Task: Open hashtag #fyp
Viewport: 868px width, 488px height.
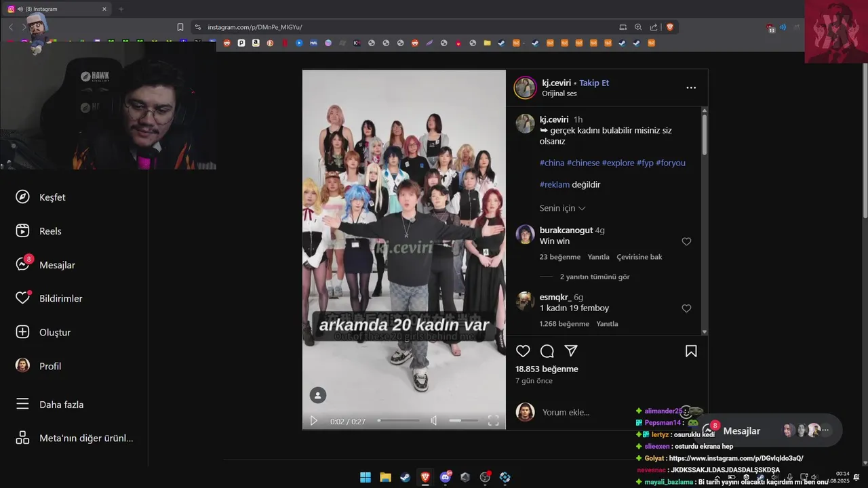Action: tap(645, 163)
